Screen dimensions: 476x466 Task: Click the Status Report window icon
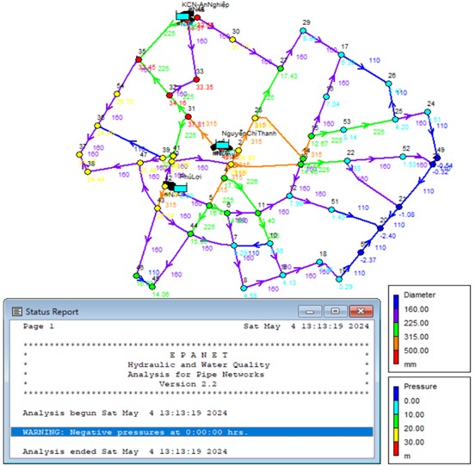[16, 311]
